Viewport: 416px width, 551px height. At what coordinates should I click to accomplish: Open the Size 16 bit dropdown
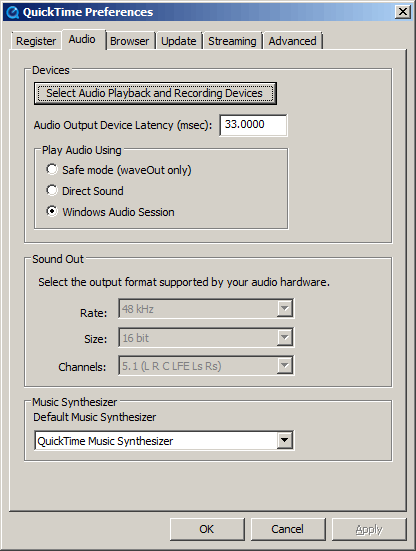(206, 338)
